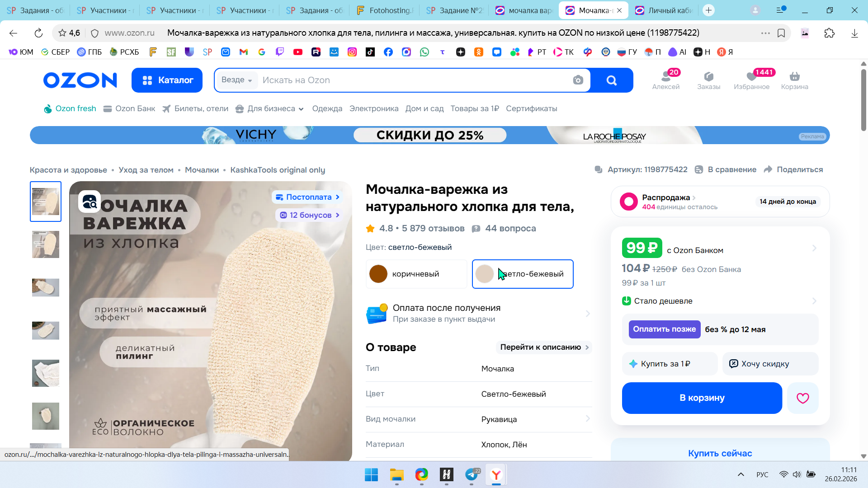Image resolution: width=868 pixels, height=488 pixels.
Task: Add product to favorites with heart
Action: point(802,398)
